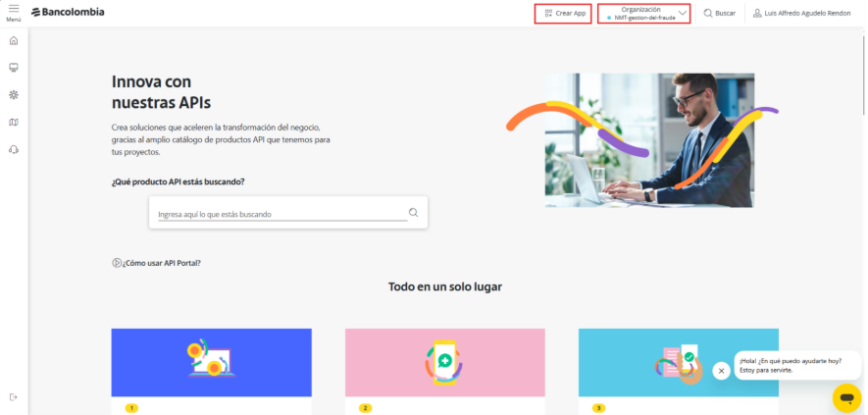
Task: Select the gear-shaped sidebar icon
Action: coord(14,95)
